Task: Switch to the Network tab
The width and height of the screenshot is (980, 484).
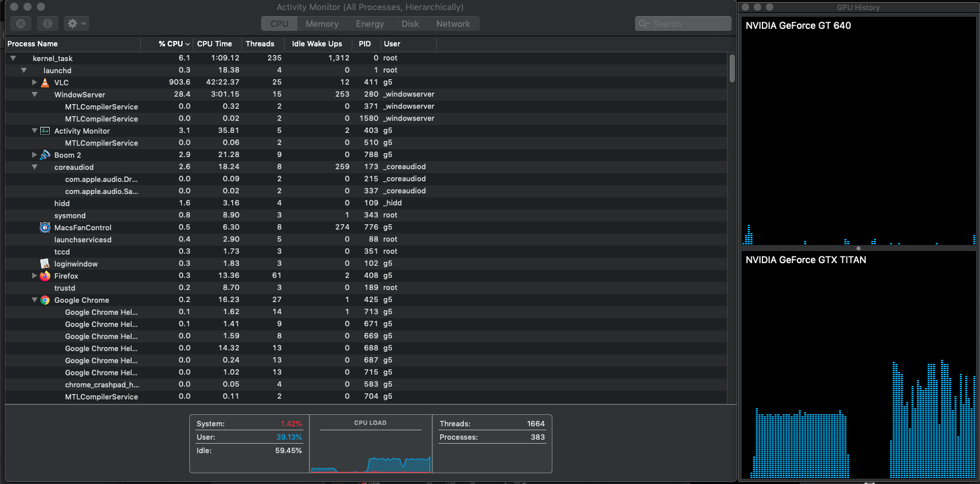Action: pos(453,23)
